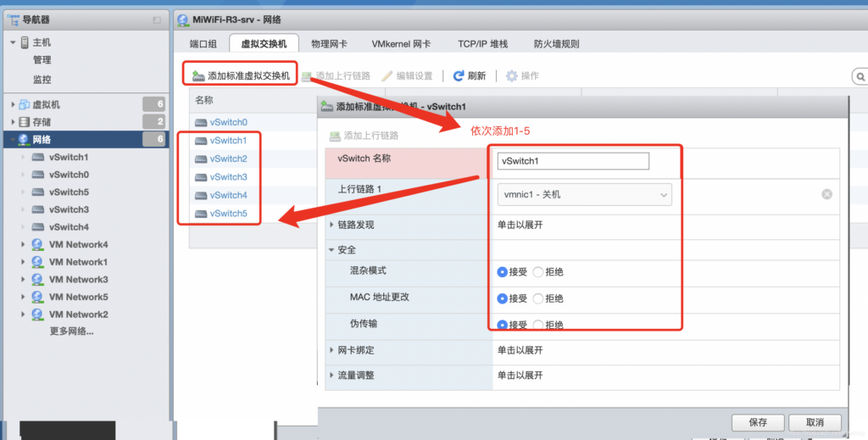
Task: Select vSwitch5 in the navigator tree
Action: pos(69,192)
